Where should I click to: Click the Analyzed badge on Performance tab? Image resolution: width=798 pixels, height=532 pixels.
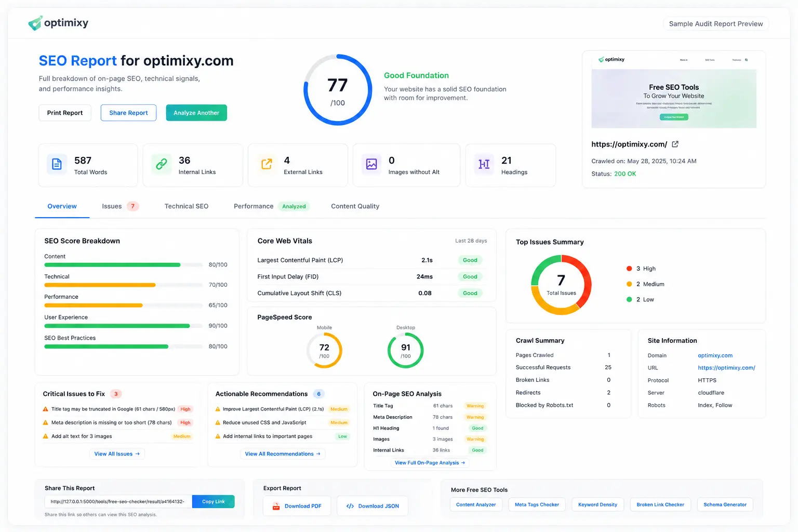point(294,206)
